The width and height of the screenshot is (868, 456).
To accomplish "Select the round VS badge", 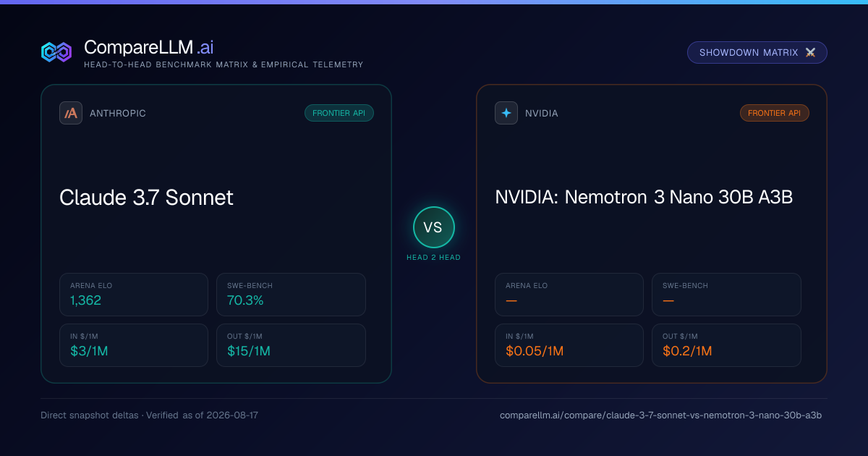I will [x=434, y=227].
